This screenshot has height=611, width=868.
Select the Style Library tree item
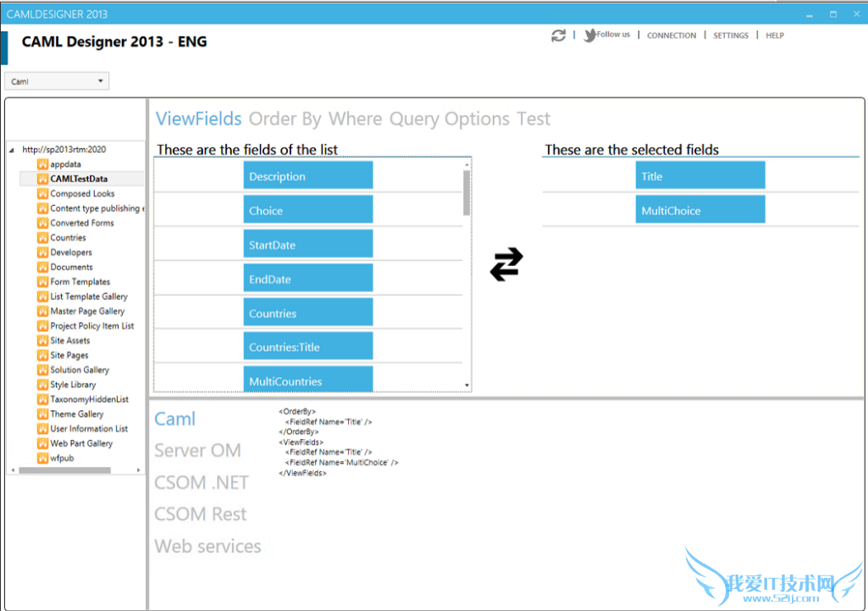(x=73, y=385)
